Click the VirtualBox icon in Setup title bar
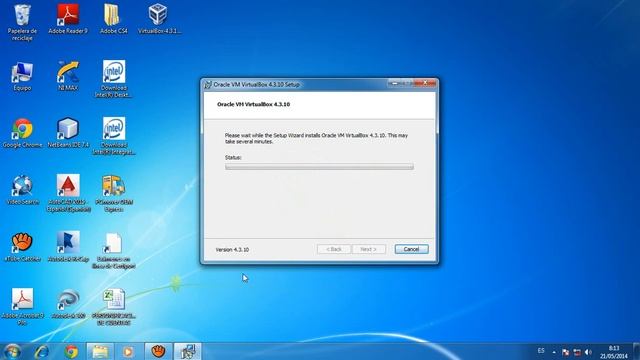 208,84
